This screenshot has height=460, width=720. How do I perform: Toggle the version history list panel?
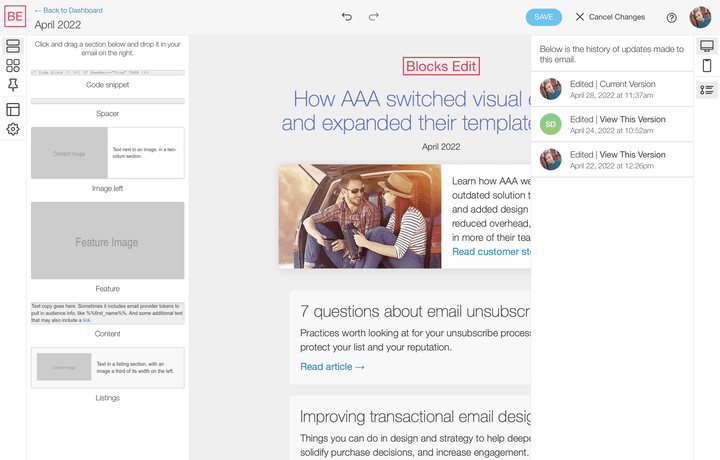[x=707, y=90]
